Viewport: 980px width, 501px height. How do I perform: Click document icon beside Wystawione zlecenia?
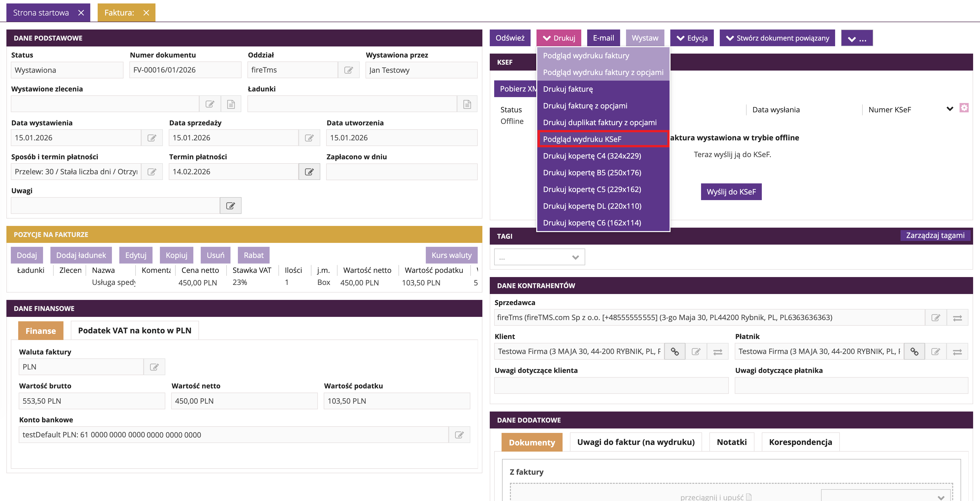click(x=231, y=104)
